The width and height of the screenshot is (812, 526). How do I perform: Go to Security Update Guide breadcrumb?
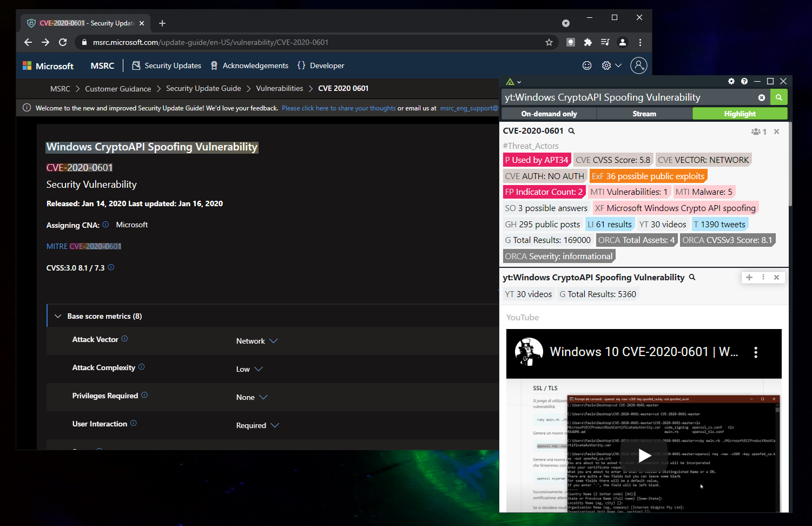click(x=203, y=88)
